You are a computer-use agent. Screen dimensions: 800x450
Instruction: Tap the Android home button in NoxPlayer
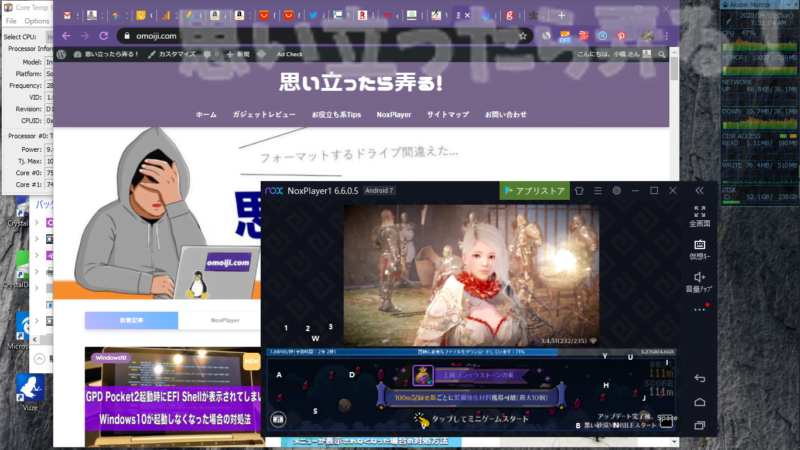(699, 402)
